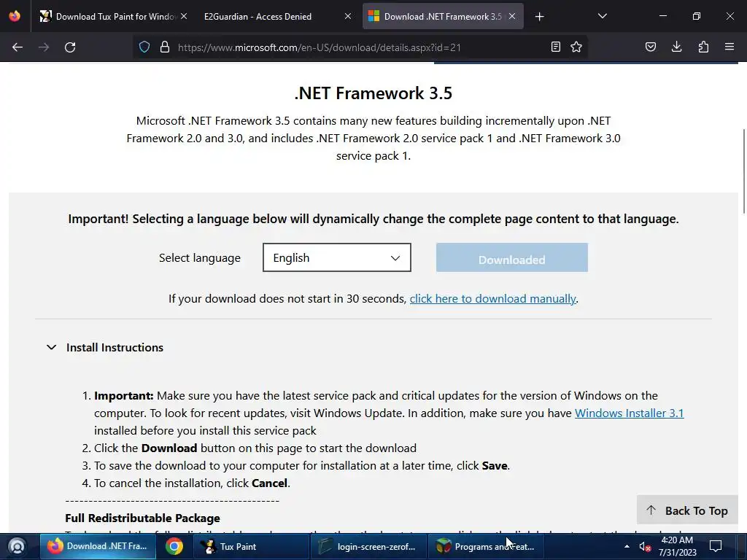Click the 'click here to download manually' link
The image size is (747, 560).
coord(492,298)
